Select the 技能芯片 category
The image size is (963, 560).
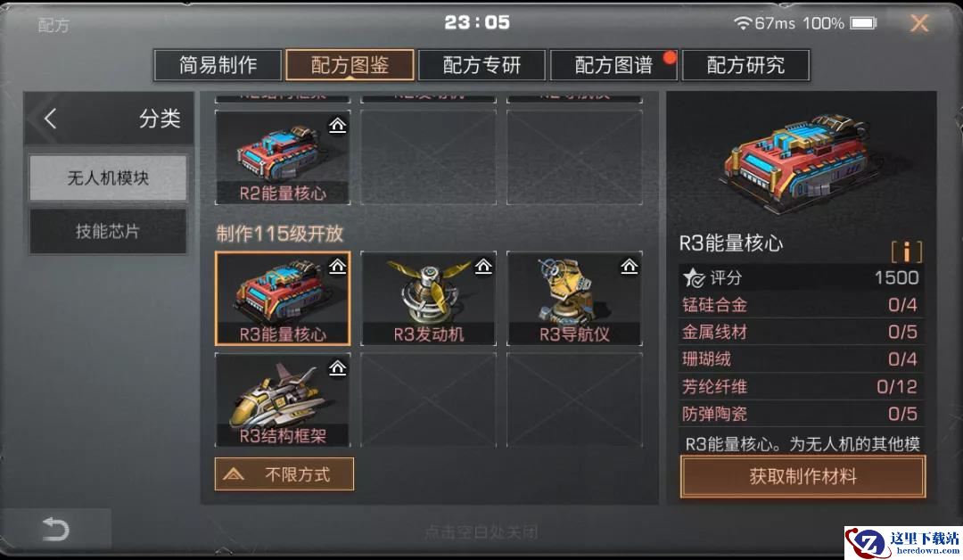point(108,232)
